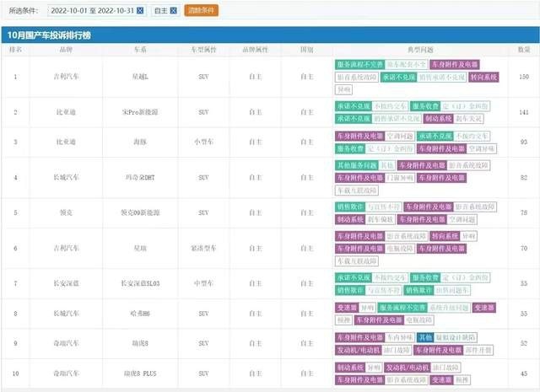This screenshot has width=540, height=392.
Task: Click 制动系统 tag in the 宋Pro新能源 row
Action: pyautogui.click(x=439, y=119)
